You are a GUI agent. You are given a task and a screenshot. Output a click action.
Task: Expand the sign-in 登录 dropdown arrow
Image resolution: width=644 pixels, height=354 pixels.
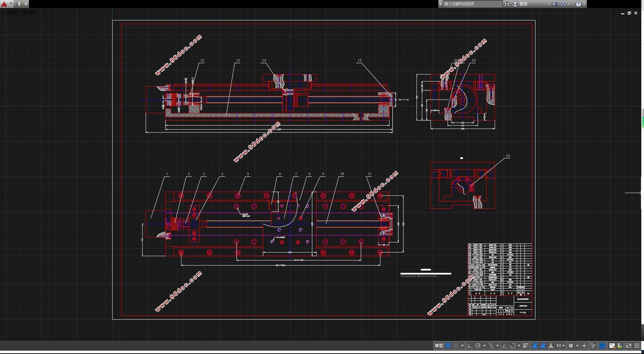(x=548, y=4)
